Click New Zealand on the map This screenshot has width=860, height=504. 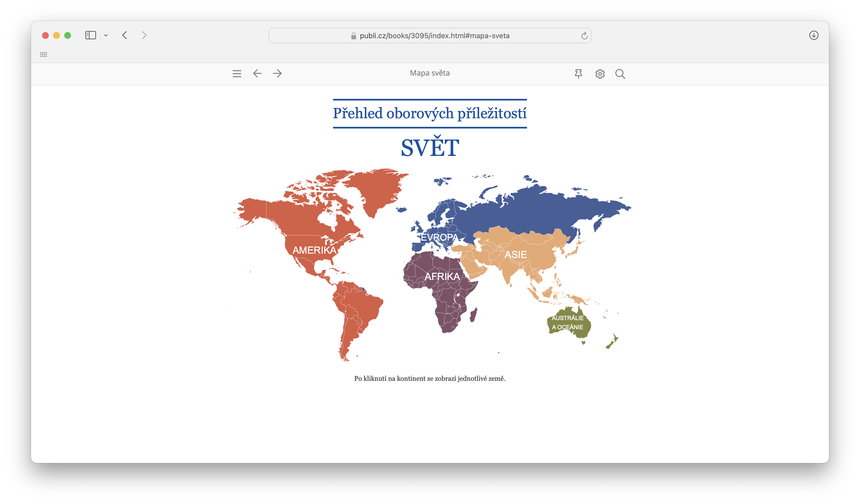click(x=612, y=342)
